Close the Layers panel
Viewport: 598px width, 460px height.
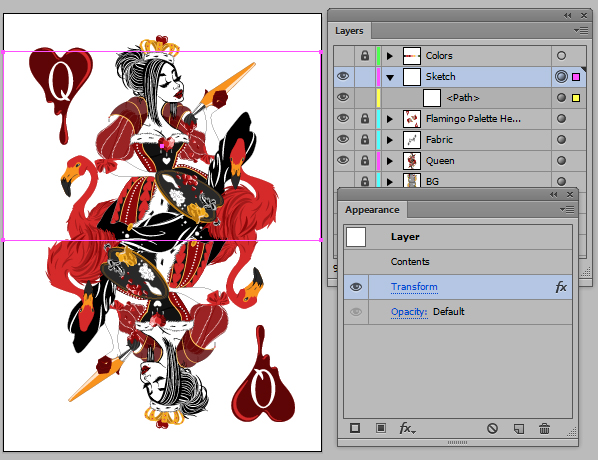tap(584, 16)
